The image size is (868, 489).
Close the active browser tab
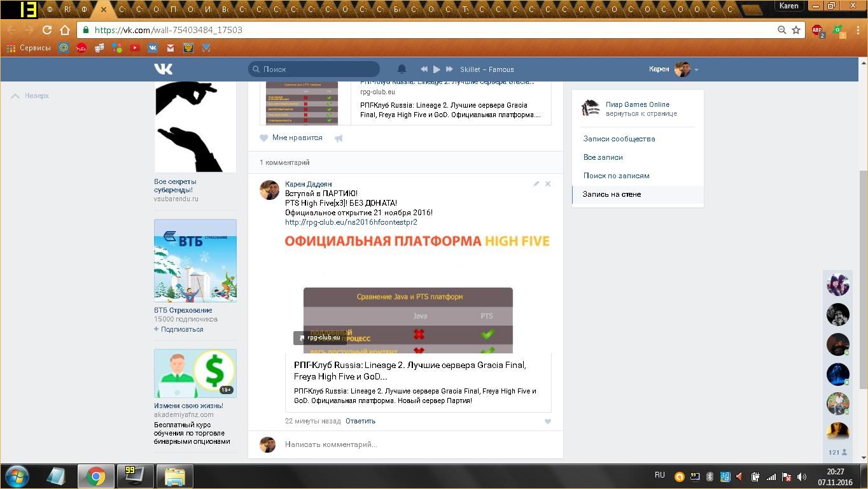tap(103, 10)
